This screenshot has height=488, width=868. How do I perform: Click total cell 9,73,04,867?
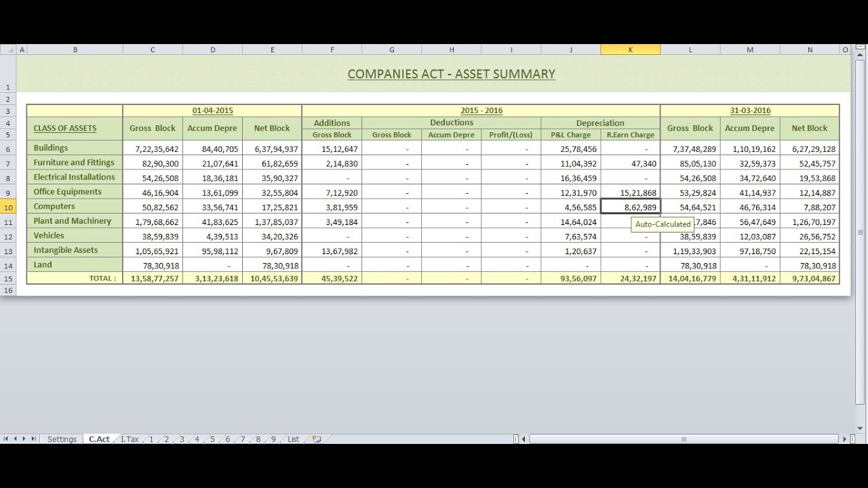810,279
